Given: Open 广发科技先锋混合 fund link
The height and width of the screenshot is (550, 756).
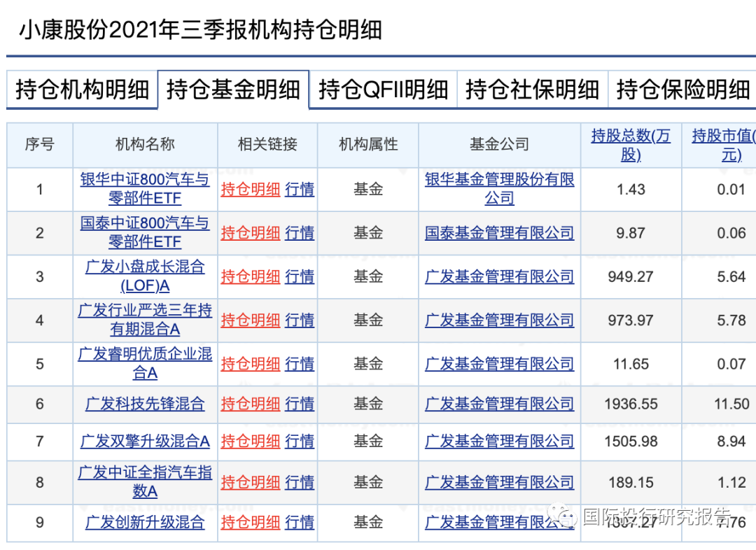Looking at the screenshot, I should [145, 404].
